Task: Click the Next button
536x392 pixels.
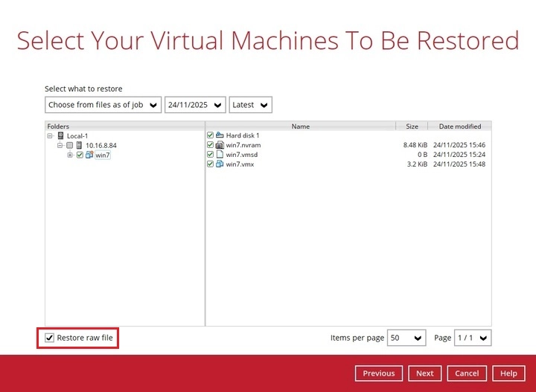Action: click(x=424, y=373)
